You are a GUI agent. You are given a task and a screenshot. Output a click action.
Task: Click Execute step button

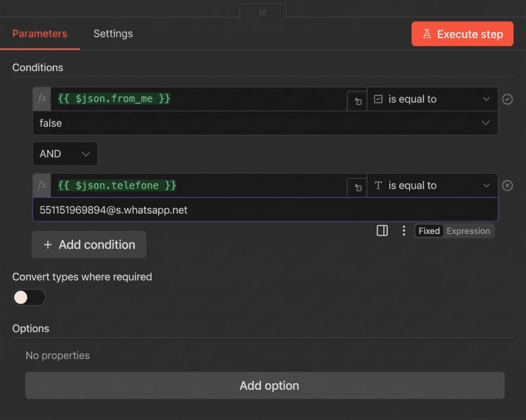462,34
